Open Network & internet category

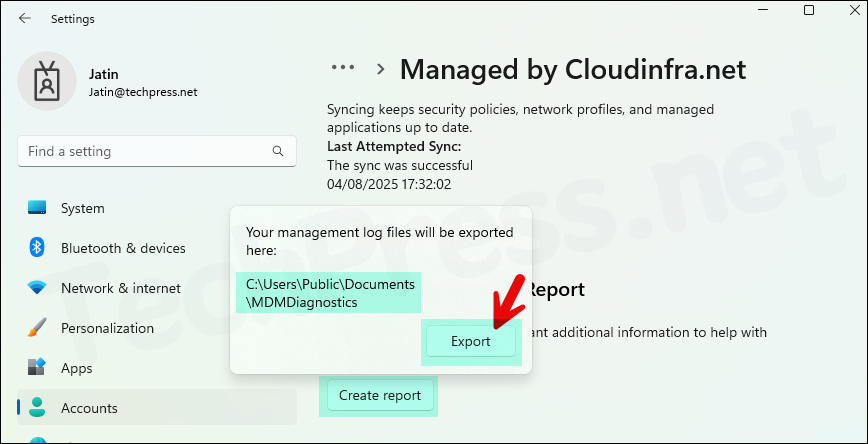[x=157, y=288]
